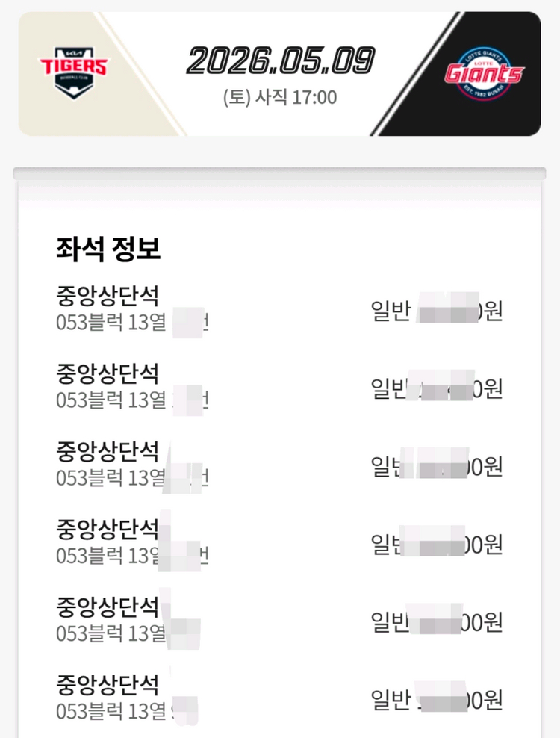The width and height of the screenshot is (560, 738).
Task: Tap the Lotte Giants team logo
Action: tap(485, 73)
